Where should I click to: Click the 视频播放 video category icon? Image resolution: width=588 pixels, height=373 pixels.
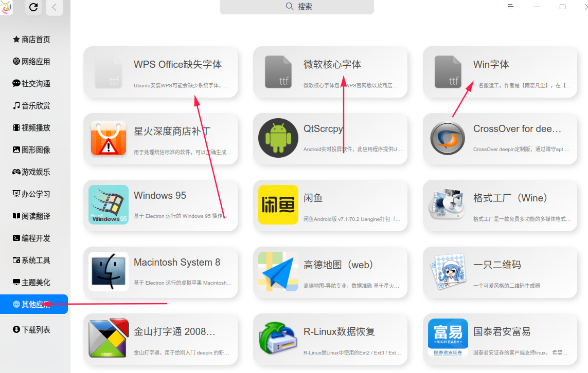pos(16,127)
